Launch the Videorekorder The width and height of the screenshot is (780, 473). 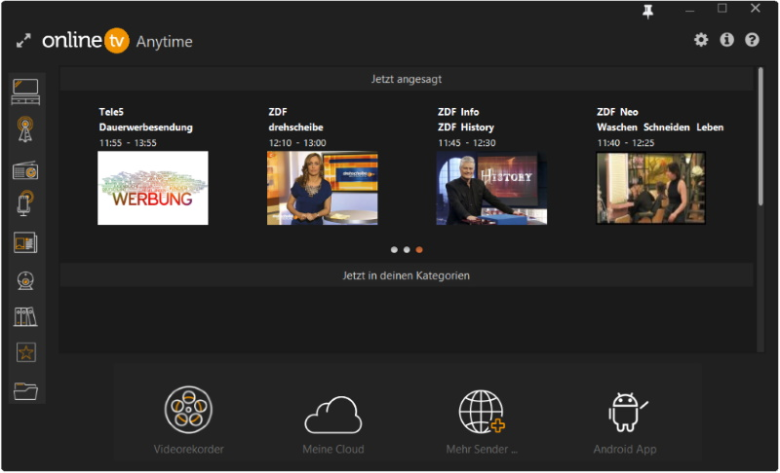point(189,420)
